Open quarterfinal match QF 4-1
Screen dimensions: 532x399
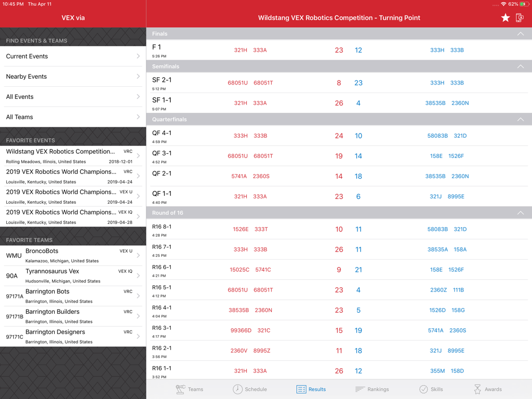(339, 136)
